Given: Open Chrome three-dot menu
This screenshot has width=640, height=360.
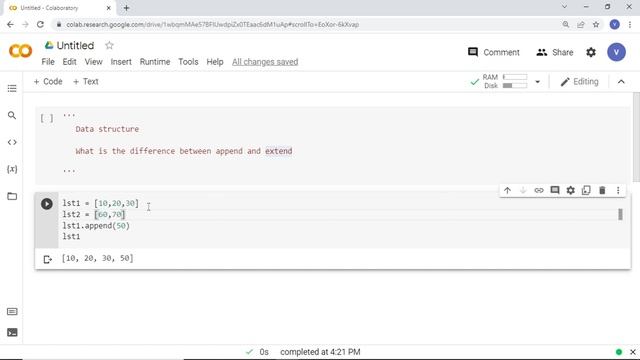Looking at the screenshot, I should click(630, 24).
